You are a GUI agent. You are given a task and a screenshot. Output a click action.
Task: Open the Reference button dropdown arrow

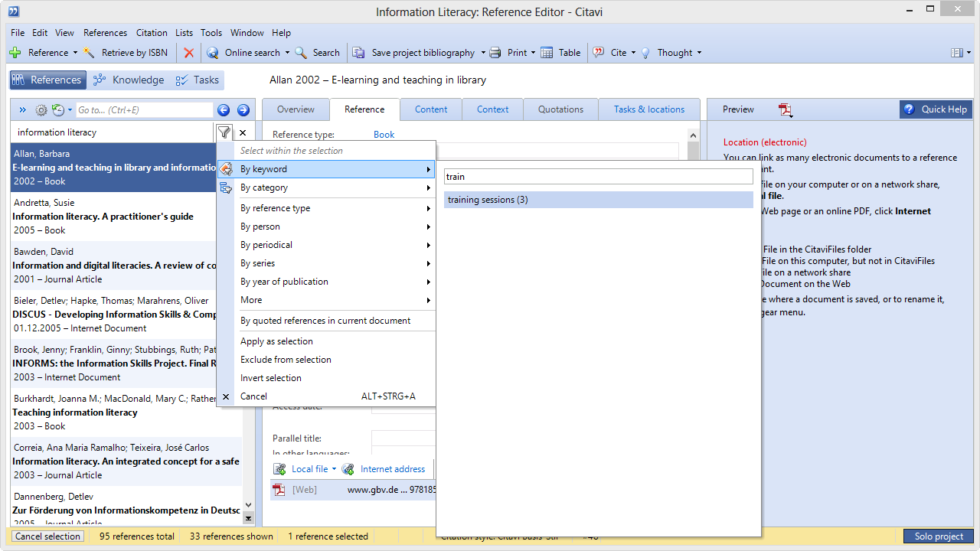pyautogui.click(x=75, y=53)
